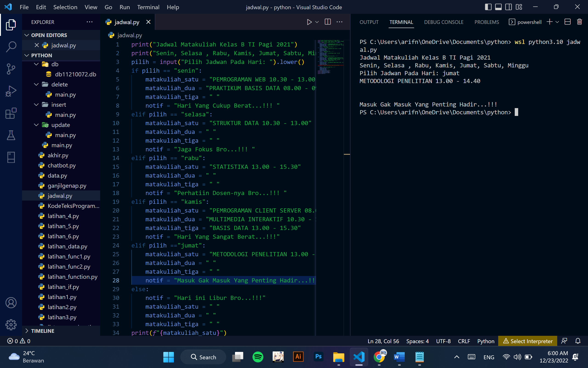This screenshot has width=588, height=368.
Task: Open the Search view in activity bar
Action: tap(11, 47)
